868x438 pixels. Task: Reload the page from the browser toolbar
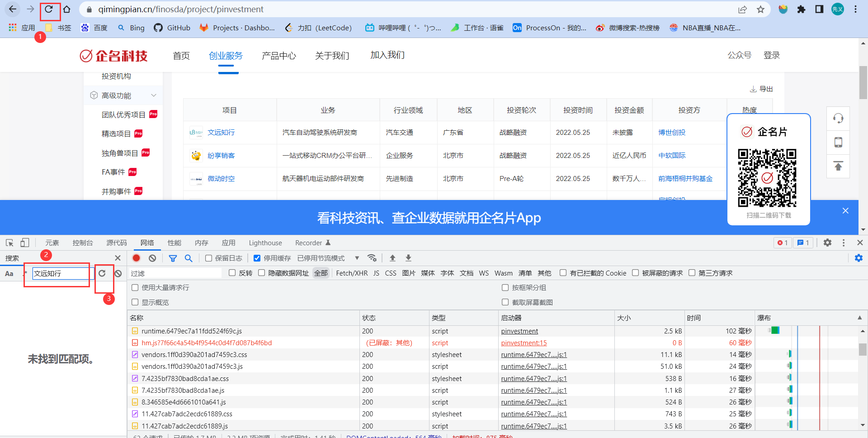click(49, 9)
